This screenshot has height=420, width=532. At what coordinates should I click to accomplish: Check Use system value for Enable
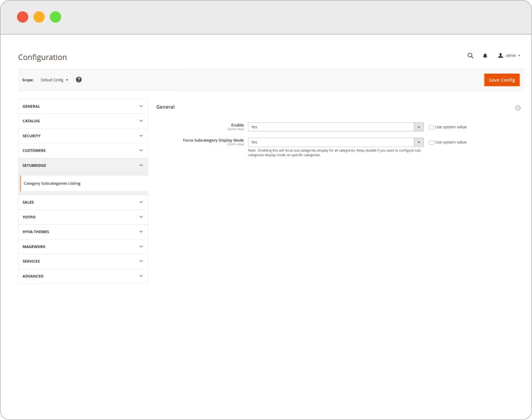click(431, 127)
